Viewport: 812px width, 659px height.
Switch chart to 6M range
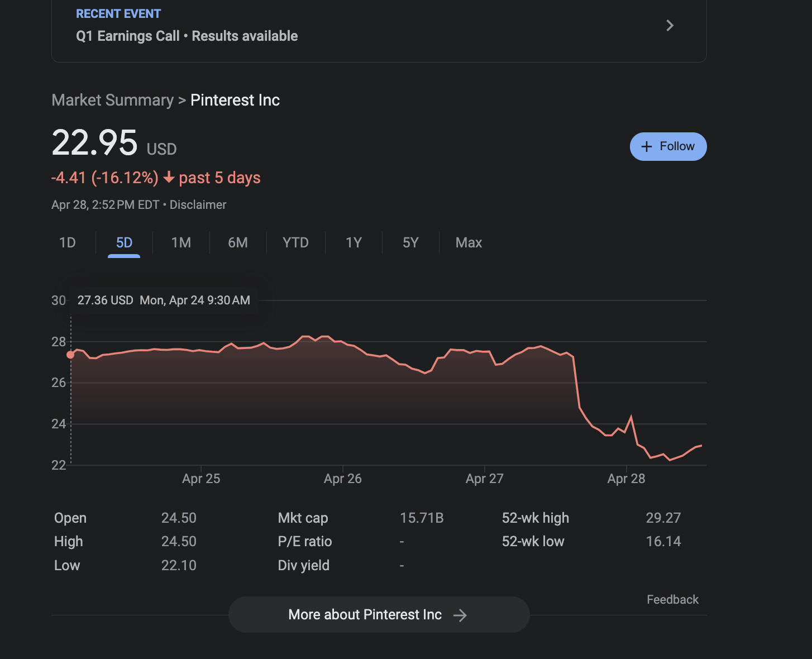238,243
